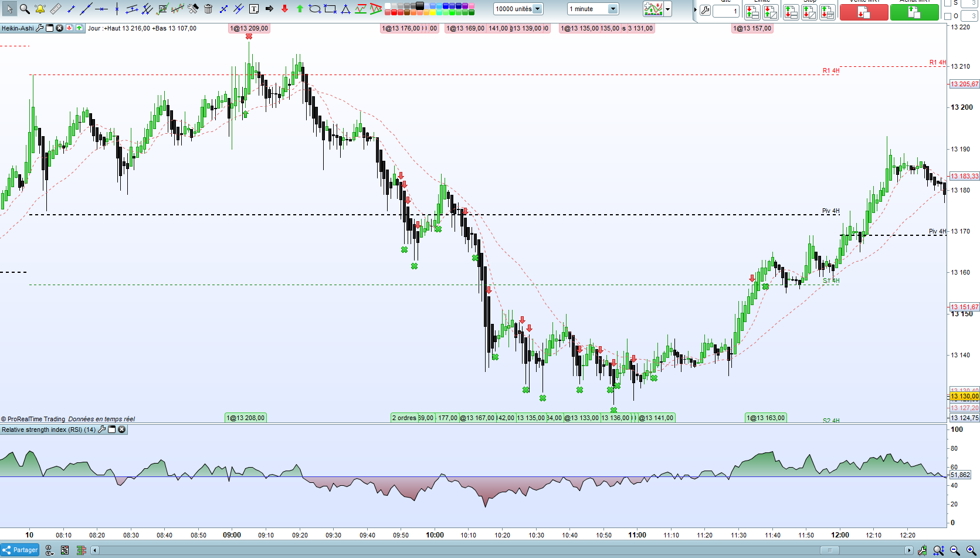Choose the rectangle drawing tool
This screenshot has height=558, width=980.
[330, 9]
